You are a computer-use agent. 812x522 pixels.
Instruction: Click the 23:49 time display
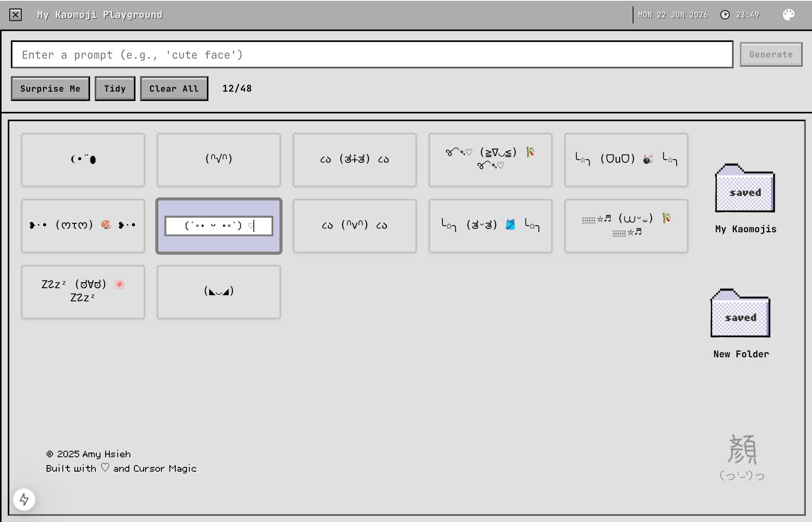(x=748, y=15)
